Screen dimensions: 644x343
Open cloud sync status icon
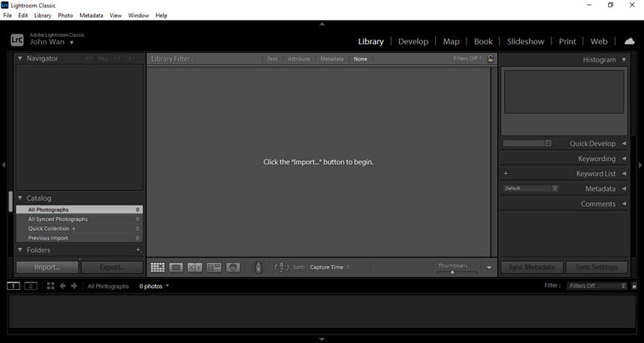[x=630, y=41]
